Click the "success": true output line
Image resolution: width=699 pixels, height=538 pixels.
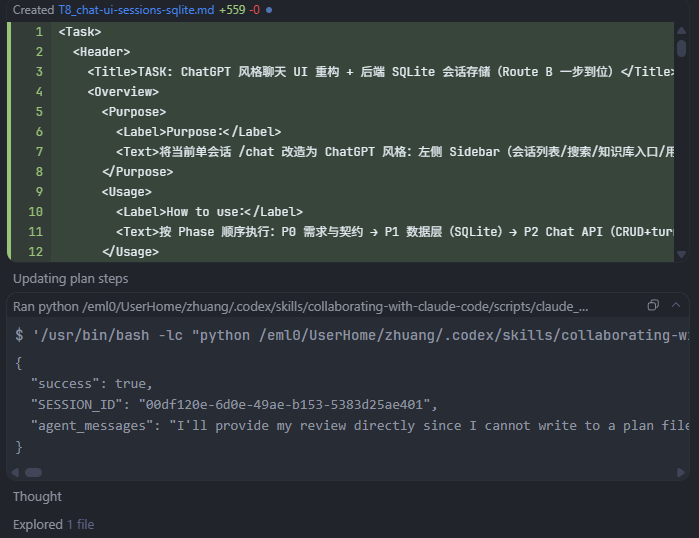[x=91, y=384]
